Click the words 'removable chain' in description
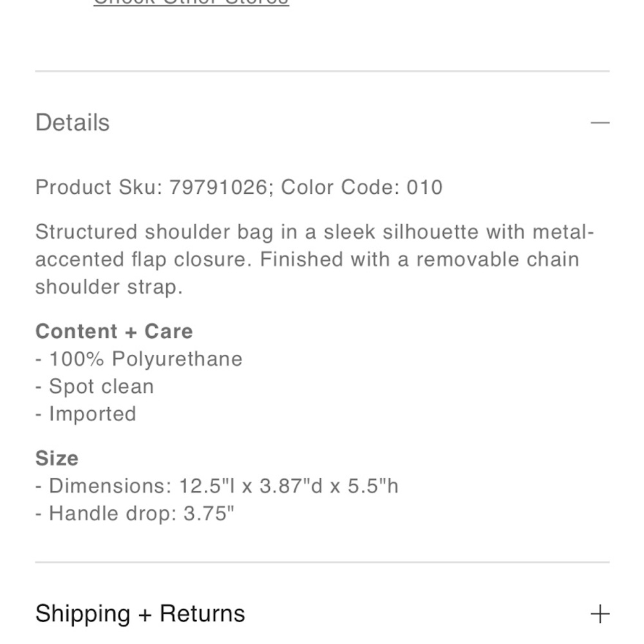This screenshot has height=644, width=644. [497, 260]
